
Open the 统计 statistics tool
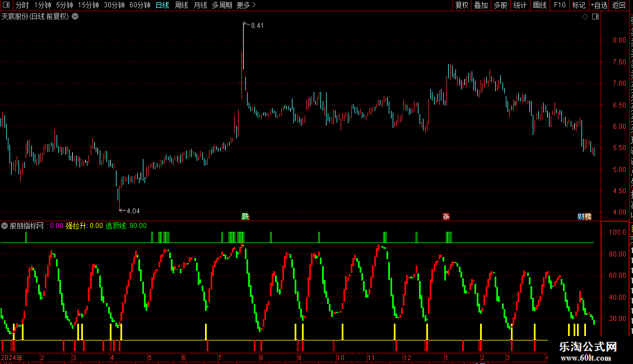519,5
